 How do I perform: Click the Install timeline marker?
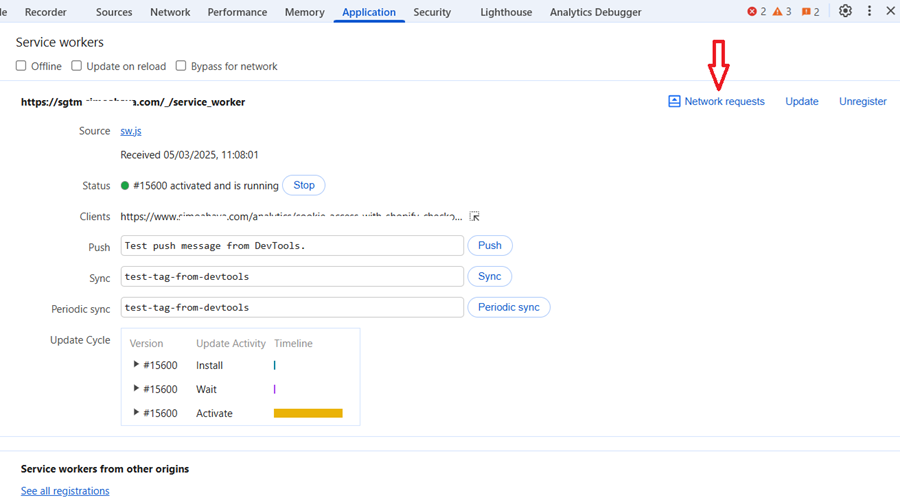tap(275, 365)
